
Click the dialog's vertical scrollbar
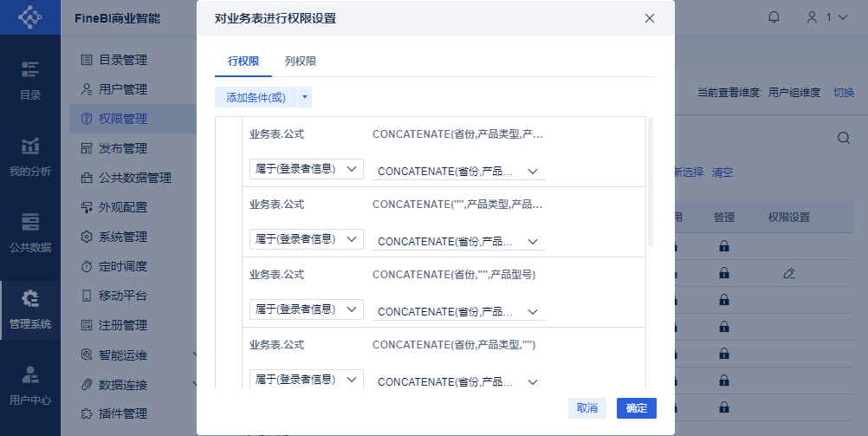pos(651,182)
